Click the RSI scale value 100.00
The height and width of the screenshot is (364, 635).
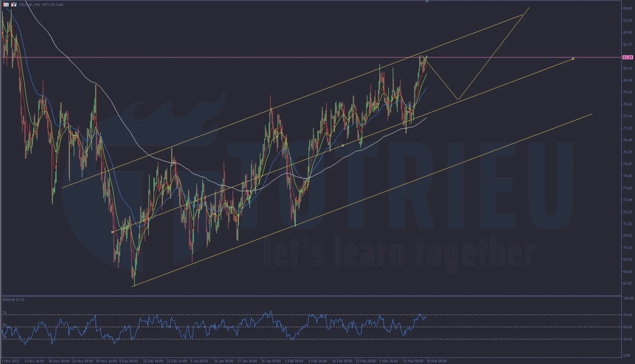pos(628,298)
